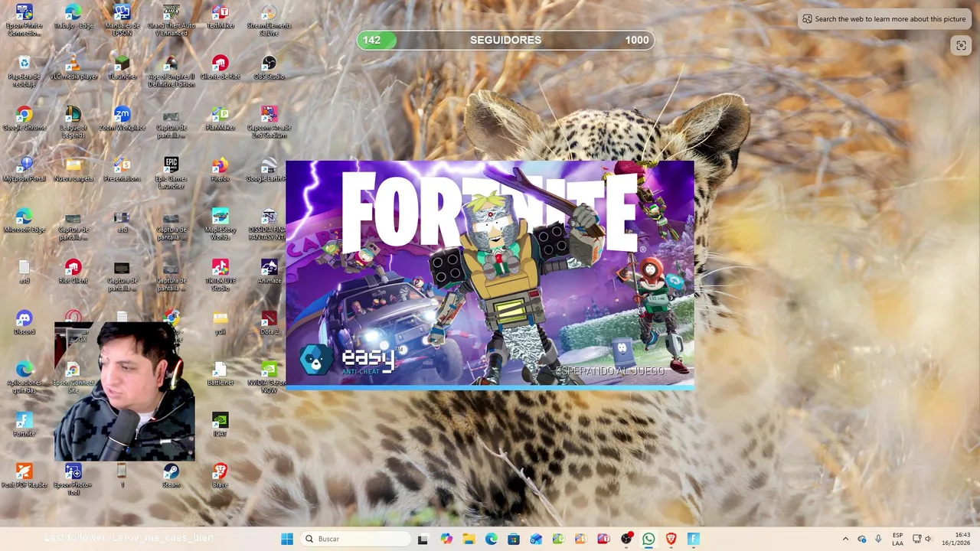Open File Explorer from taskbar
Screen dimensions: 980x551
point(469,539)
